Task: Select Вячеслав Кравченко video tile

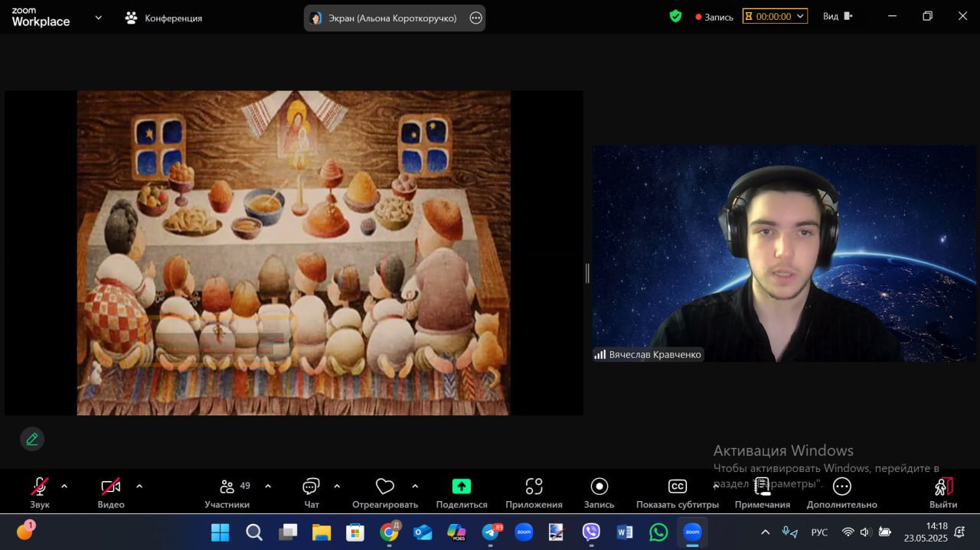Action: 785,253
